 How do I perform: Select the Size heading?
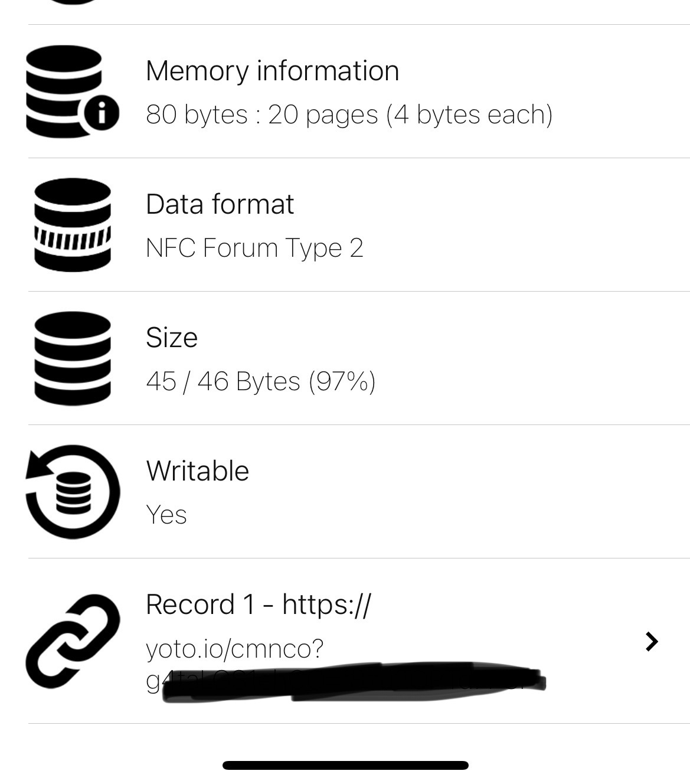pyautogui.click(x=171, y=338)
